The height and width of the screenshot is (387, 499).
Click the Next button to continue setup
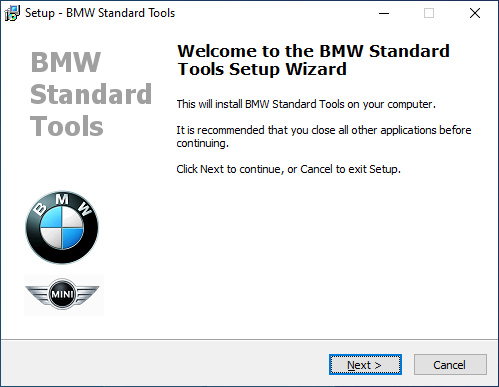(x=365, y=365)
